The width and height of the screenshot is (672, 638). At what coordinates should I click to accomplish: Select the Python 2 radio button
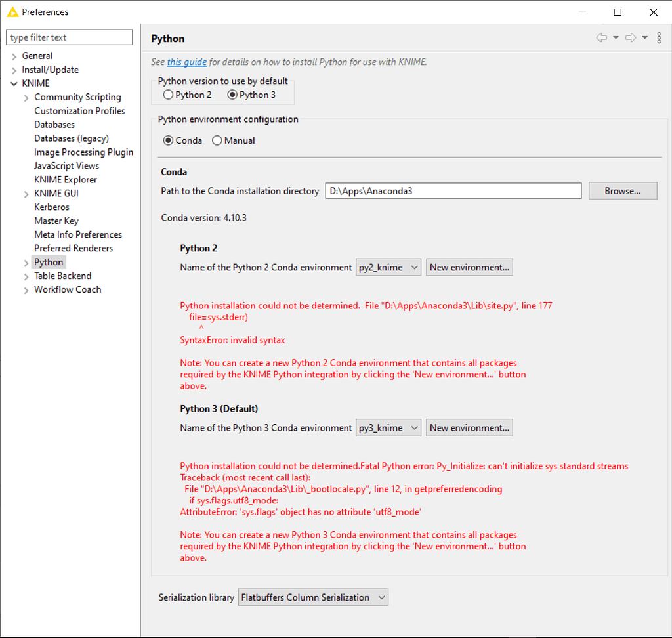click(169, 95)
